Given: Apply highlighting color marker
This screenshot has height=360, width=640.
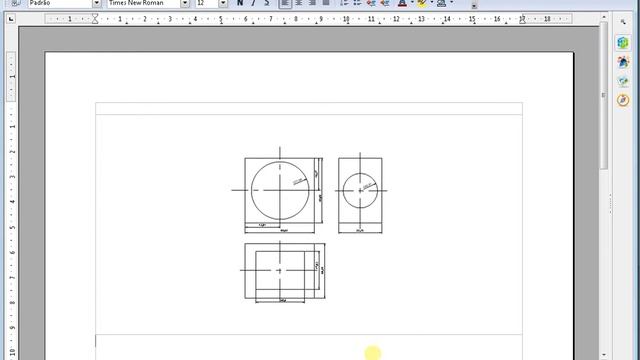Looking at the screenshot, I should click(422, 3).
